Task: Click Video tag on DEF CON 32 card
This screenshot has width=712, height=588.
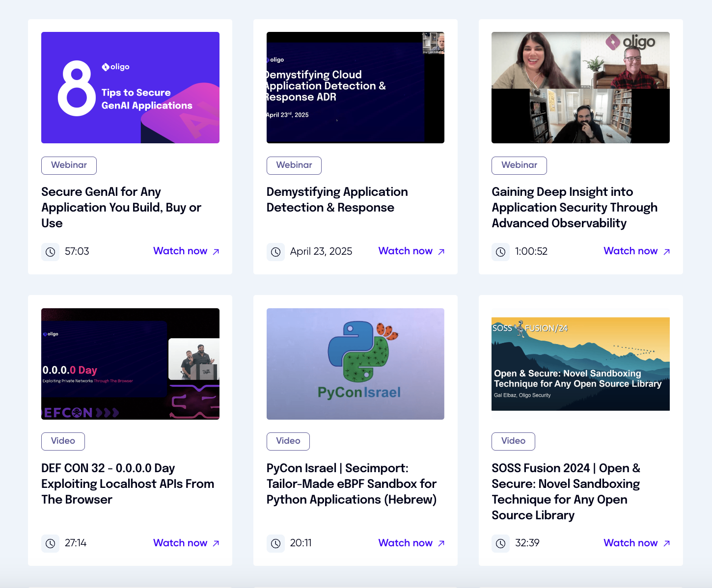Action: coord(63,441)
